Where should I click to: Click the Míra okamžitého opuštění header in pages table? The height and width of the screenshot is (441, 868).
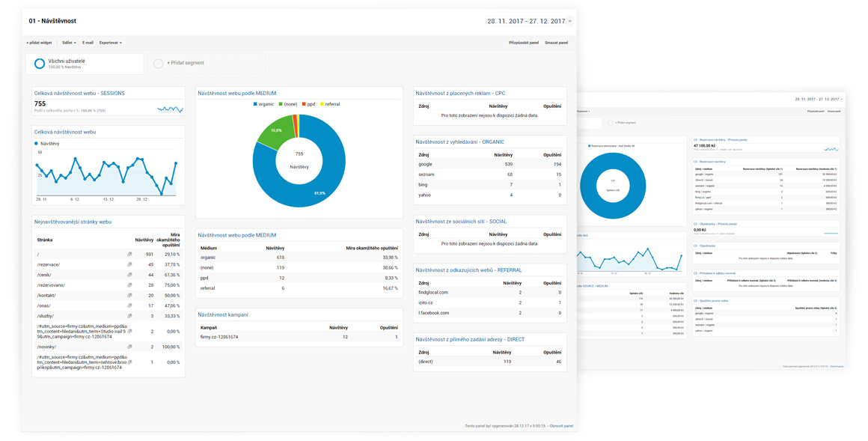pos(168,240)
